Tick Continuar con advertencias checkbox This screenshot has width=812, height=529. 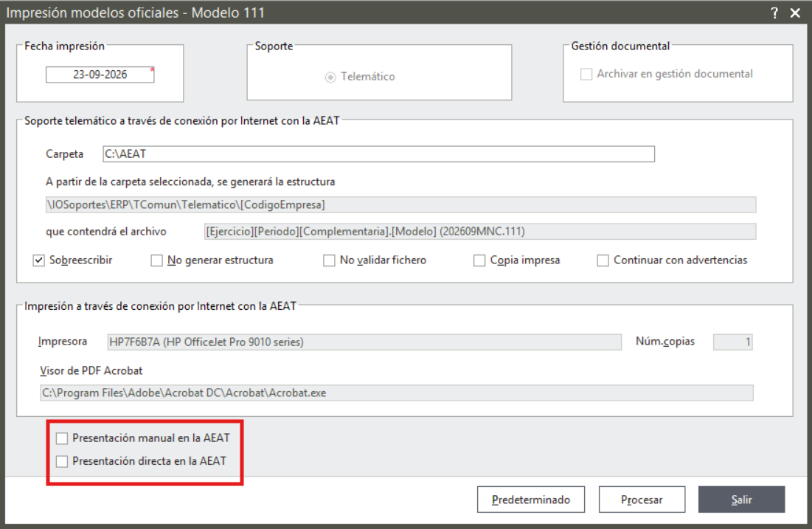(603, 260)
